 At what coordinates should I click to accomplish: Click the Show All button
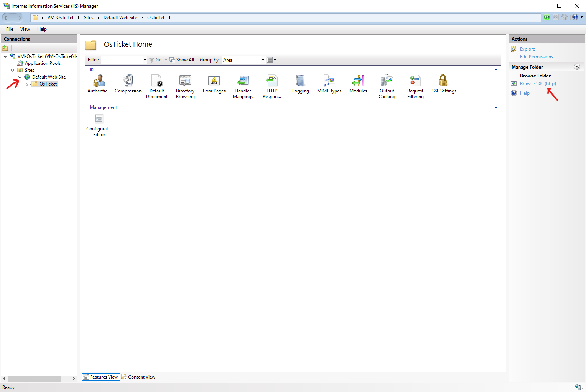(182, 60)
